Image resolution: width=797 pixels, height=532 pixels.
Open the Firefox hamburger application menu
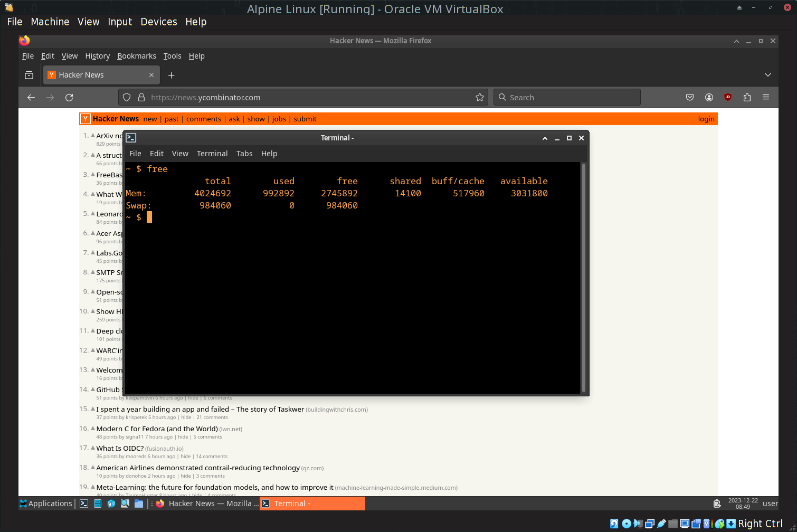tap(766, 97)
